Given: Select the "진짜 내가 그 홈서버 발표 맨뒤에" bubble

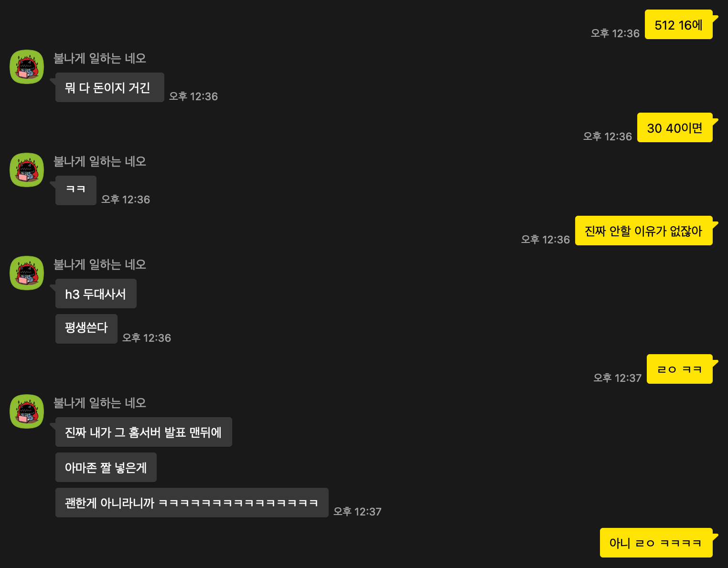Looking at the screenshot, I should pyautogui.click(x=144, y=432).
